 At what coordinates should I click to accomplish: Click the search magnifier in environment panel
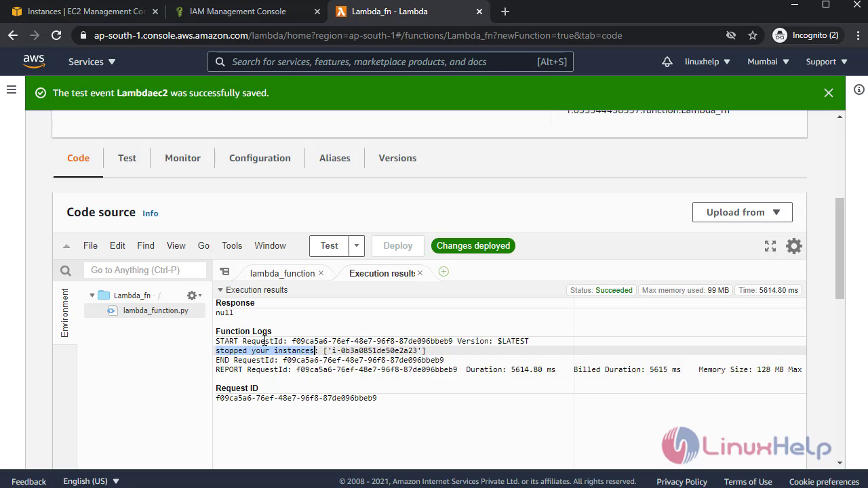point(66,270)
